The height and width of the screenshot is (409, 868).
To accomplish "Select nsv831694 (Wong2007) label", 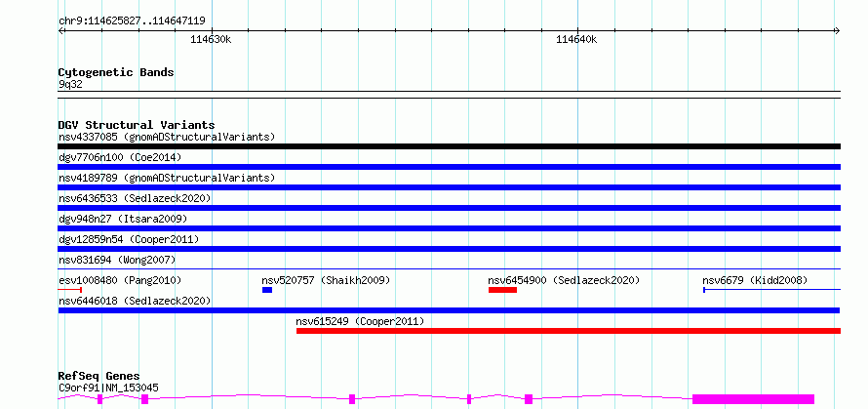I will click(117, 260).
